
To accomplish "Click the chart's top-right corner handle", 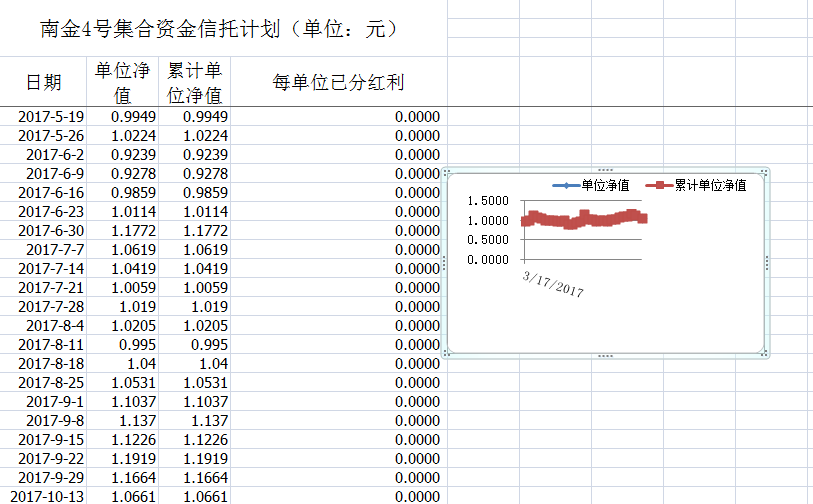I will coord(765,172).
